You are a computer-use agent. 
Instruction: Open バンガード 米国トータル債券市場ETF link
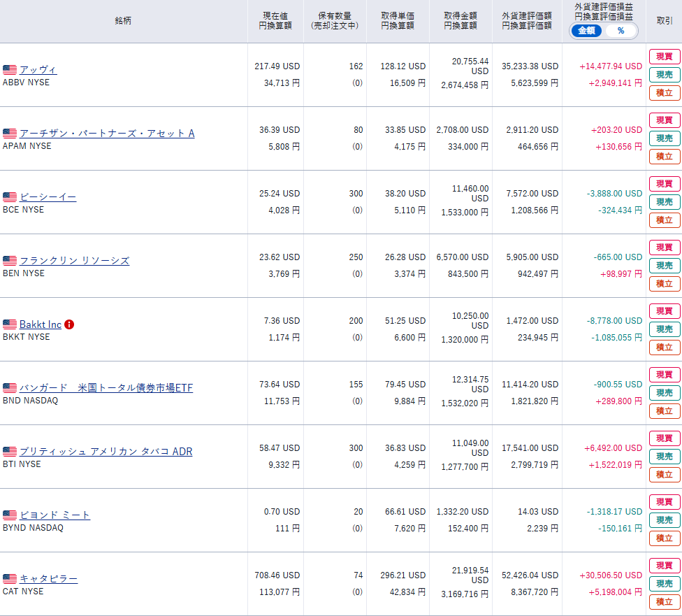point(106,388)
